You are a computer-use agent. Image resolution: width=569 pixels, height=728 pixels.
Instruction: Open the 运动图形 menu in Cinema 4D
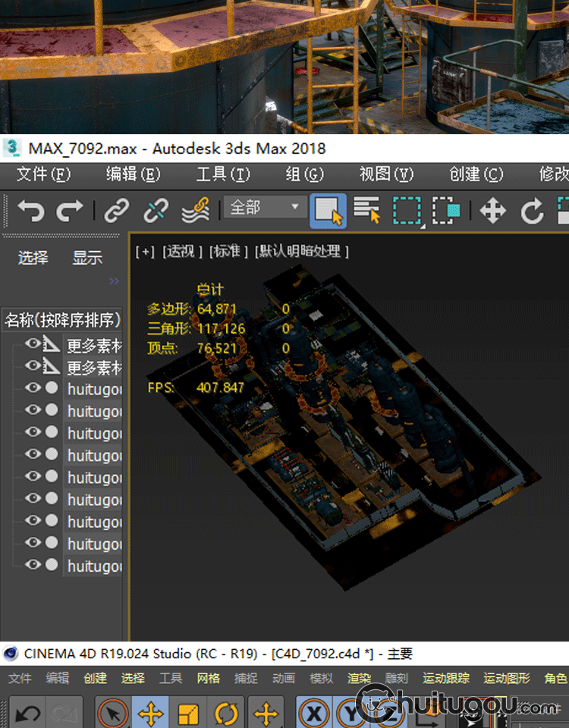point(507,678)
